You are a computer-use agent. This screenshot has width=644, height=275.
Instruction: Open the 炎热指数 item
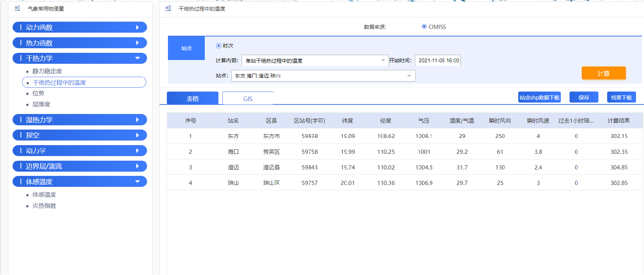(44, 205)
